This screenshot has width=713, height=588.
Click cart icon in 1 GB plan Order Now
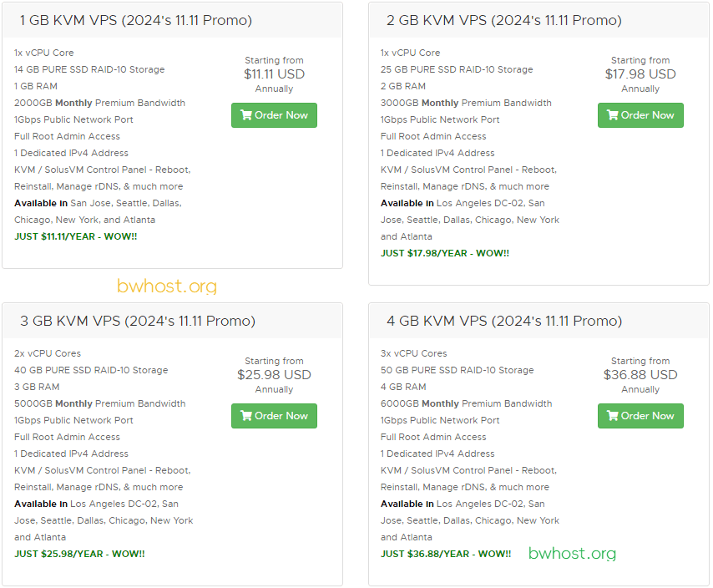click(x=246, y=115)
